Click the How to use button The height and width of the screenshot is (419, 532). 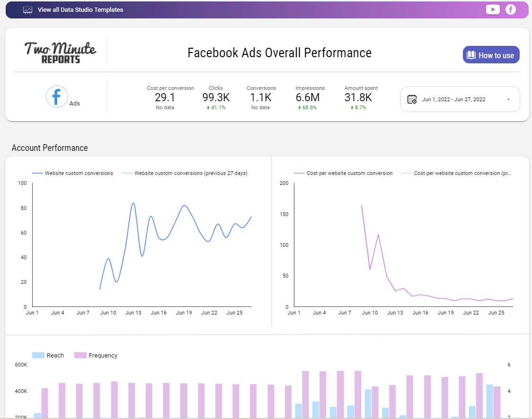pyautogui.click(x=491, y=55)
